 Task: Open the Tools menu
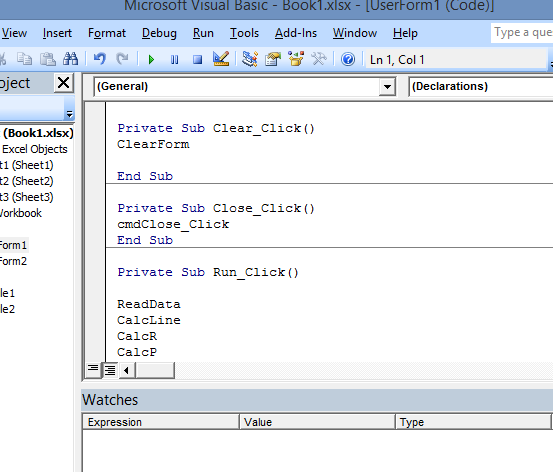point(244,33)
